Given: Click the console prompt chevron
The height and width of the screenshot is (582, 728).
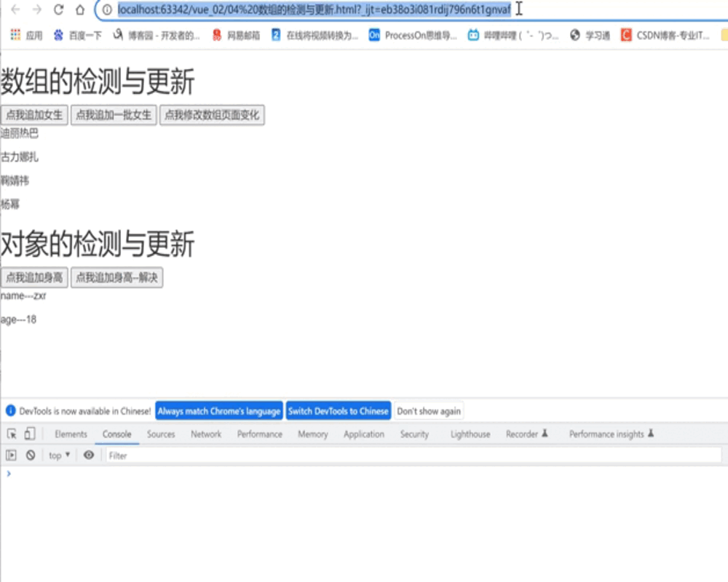Looking at the screenshot, I should point(8,474).
